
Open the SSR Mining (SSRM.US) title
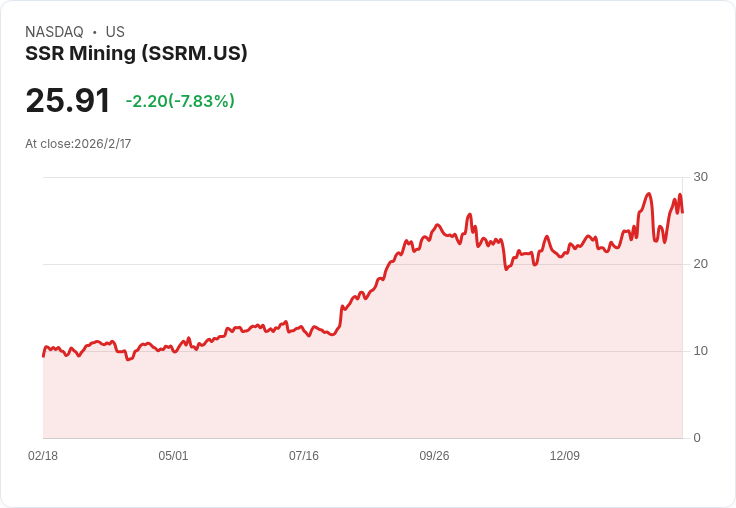click(x=136, y=53)
